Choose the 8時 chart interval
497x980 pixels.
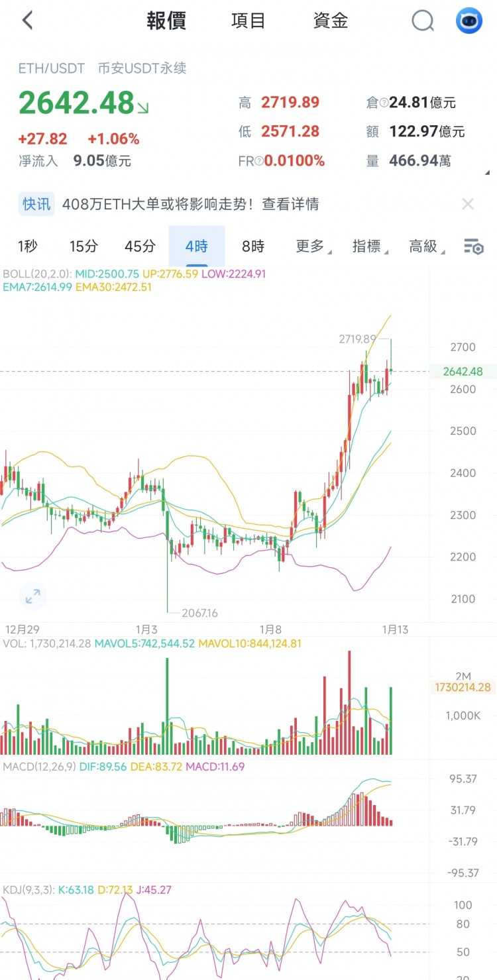tap(252, 246)
